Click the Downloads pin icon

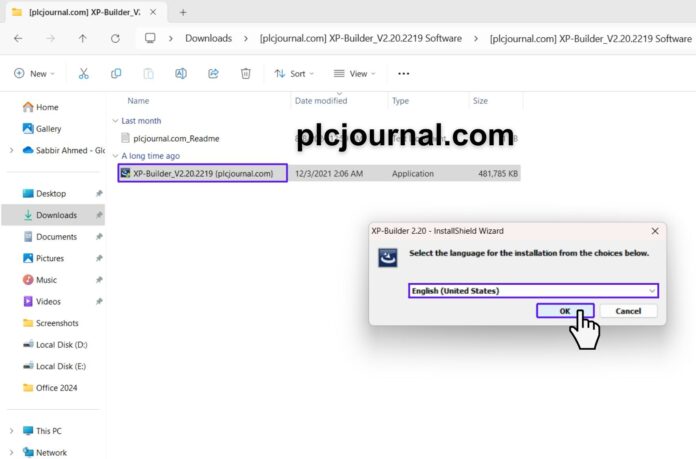point(99,215)
